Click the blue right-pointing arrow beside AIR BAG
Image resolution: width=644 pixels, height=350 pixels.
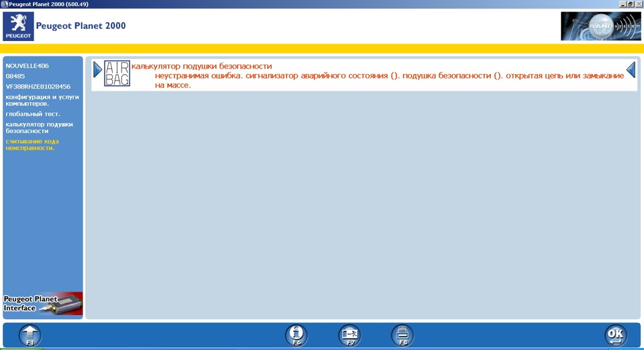click(97, 69)
